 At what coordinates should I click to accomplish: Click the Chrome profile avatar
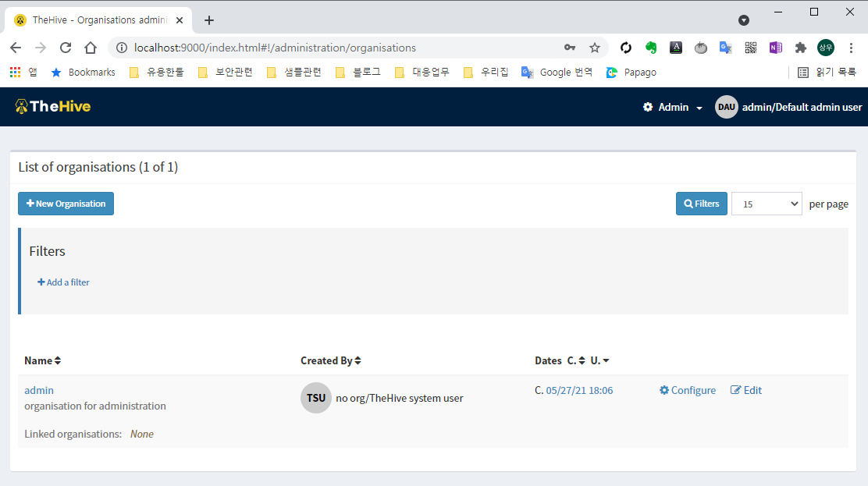(x=826, y=48)
